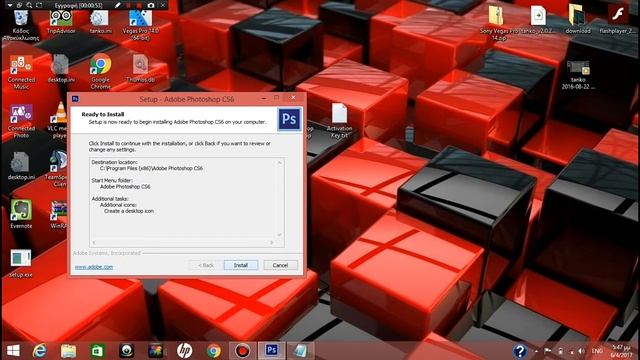Pause recording on the recorder bar

129,5
